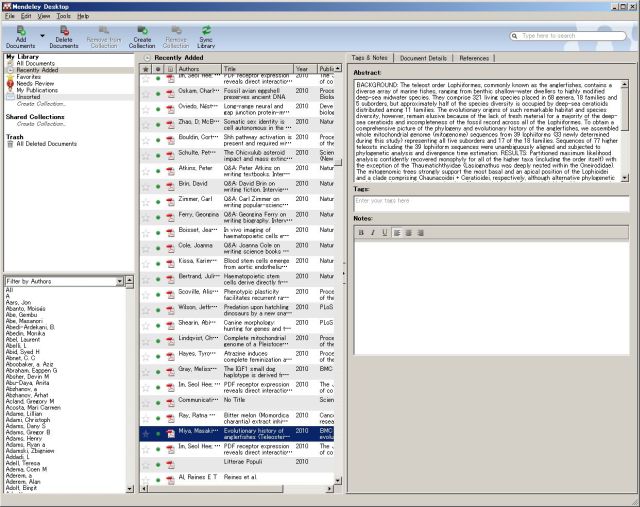
Task: Open All Deleted Documents in Trash
Action: click(46, 144)
